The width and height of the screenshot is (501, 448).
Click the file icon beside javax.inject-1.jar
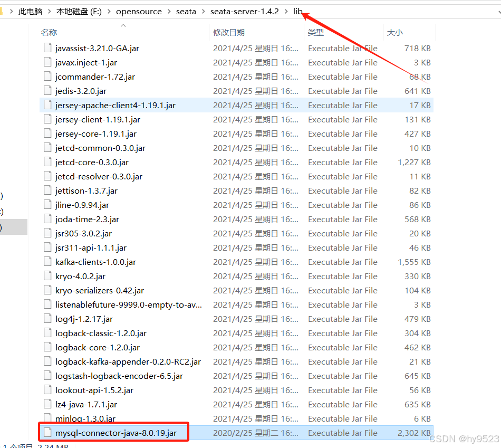pos(47,62)
